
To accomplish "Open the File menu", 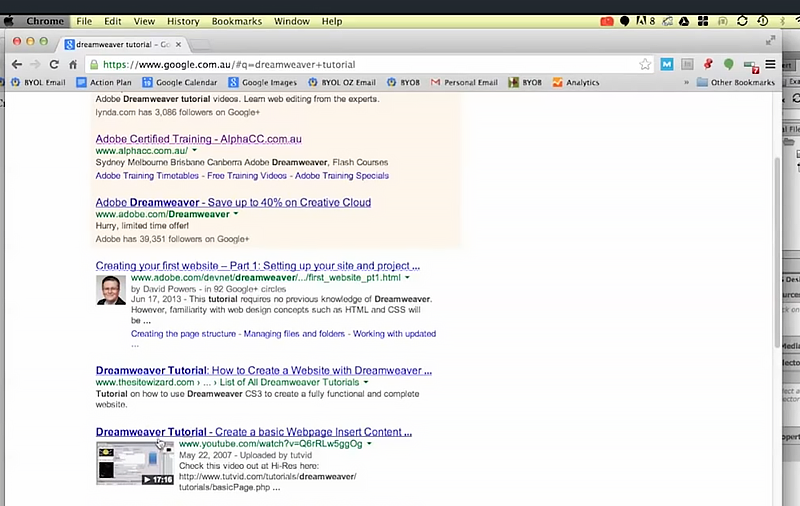I will [84, 21].
